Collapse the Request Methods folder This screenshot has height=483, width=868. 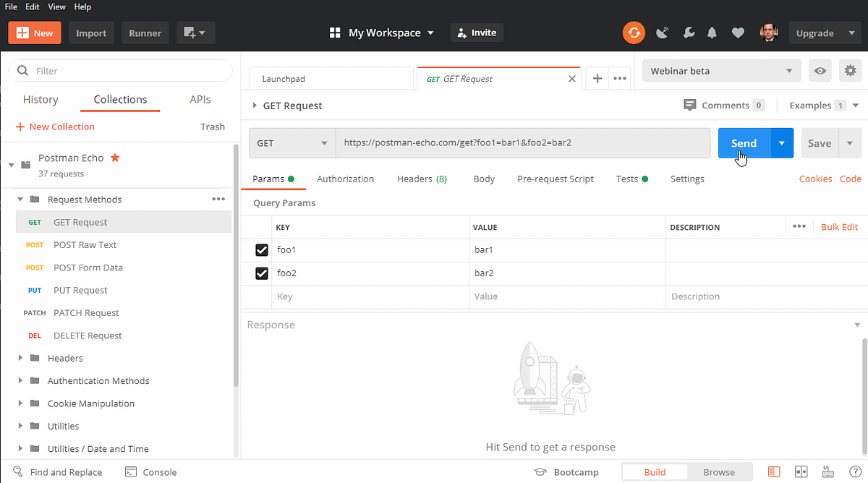point(20,199)
